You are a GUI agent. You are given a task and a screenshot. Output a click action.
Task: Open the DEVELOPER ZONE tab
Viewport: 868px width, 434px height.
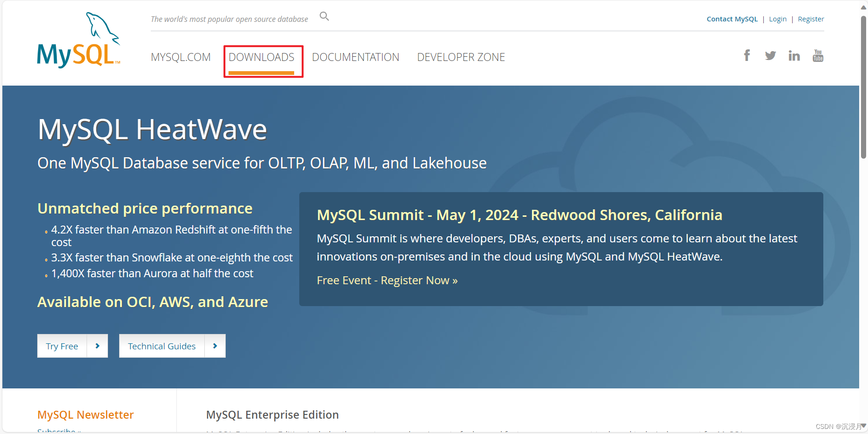[461, 57]
